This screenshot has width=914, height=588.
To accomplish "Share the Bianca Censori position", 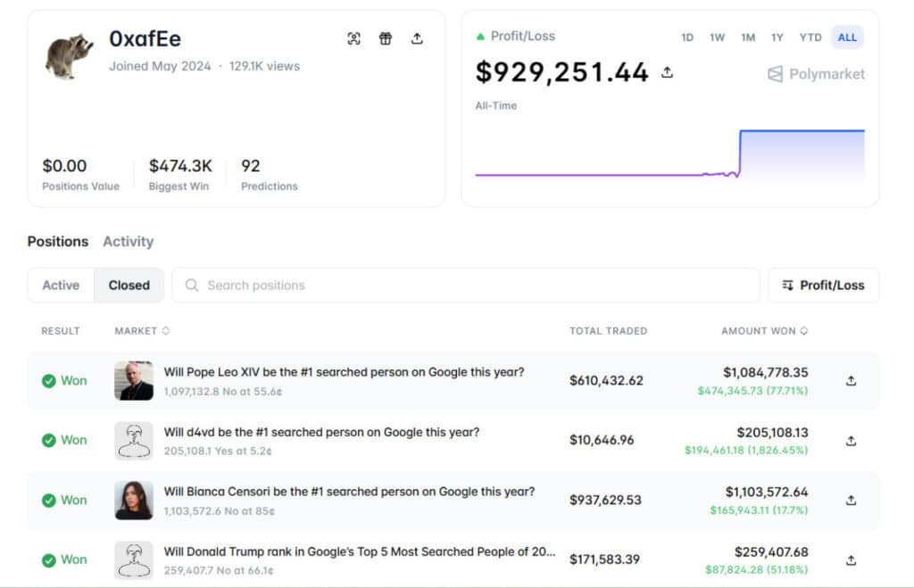I will 851,500.
